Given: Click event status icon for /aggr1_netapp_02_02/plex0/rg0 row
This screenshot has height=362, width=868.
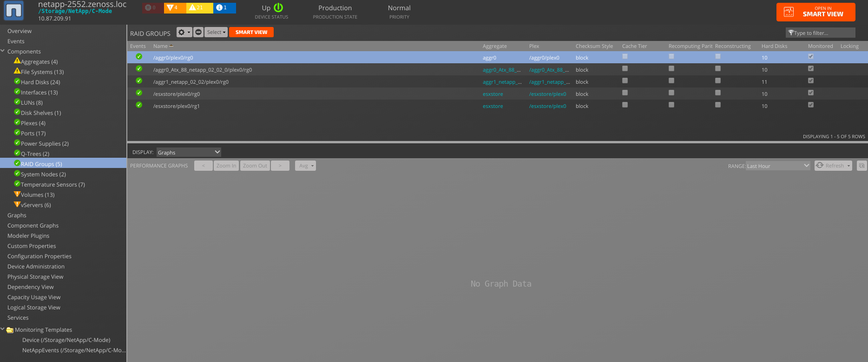Looking at the screenshot, I should coord(139,80).
